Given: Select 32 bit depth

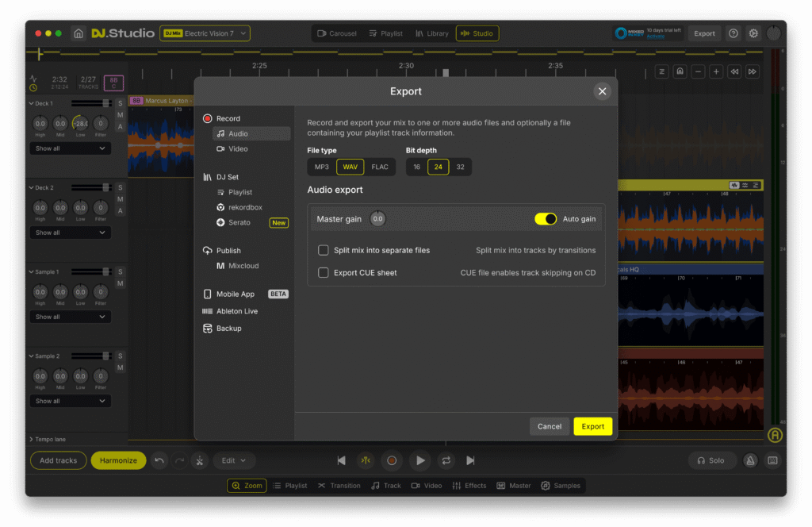Looking at the screenshot, I should tap(461, 167).
